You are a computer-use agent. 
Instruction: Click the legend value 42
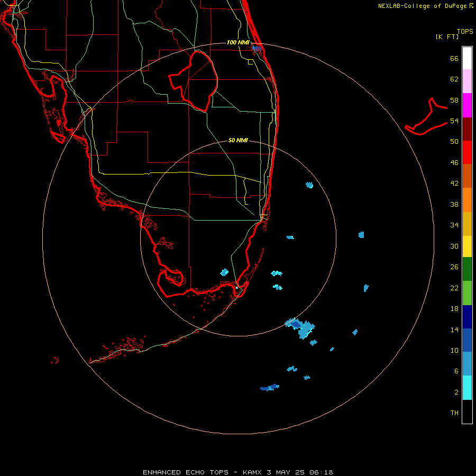click(x=454, y=184)
